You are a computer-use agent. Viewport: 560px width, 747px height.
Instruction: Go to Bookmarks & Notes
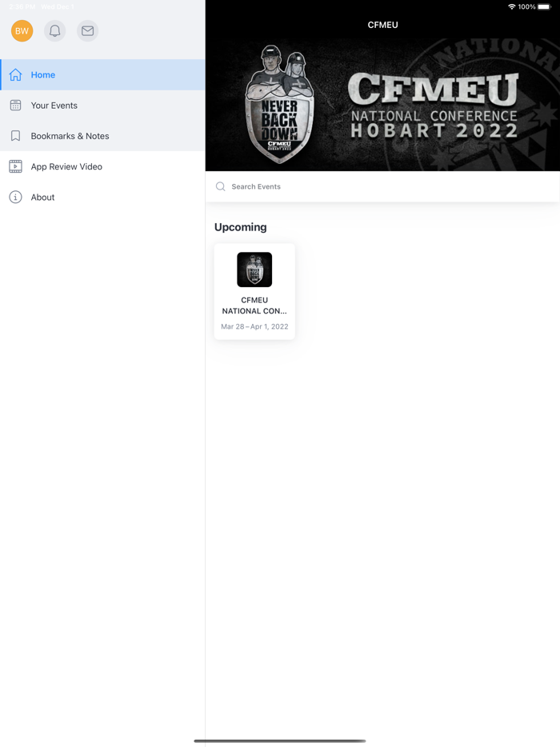[x=102, y=136]
